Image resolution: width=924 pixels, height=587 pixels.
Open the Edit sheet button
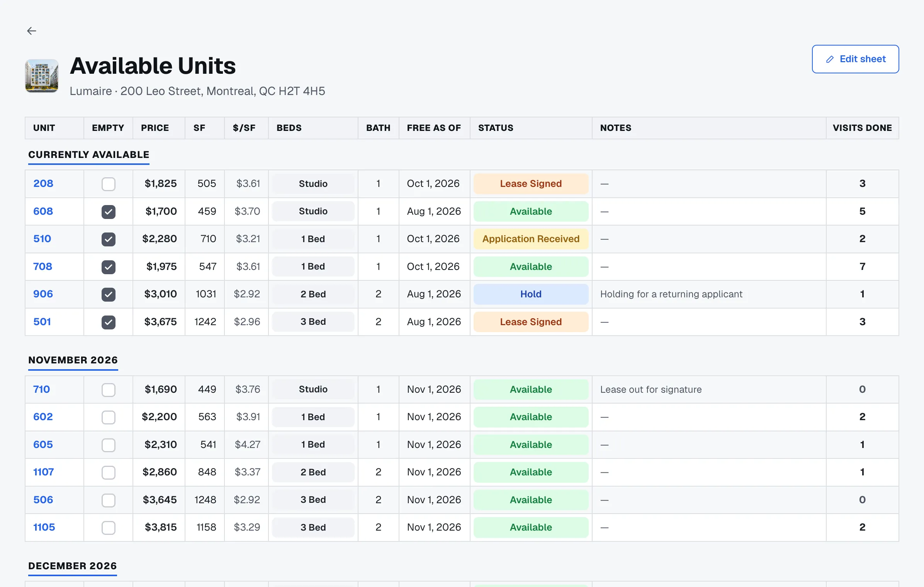coord(855,59)
